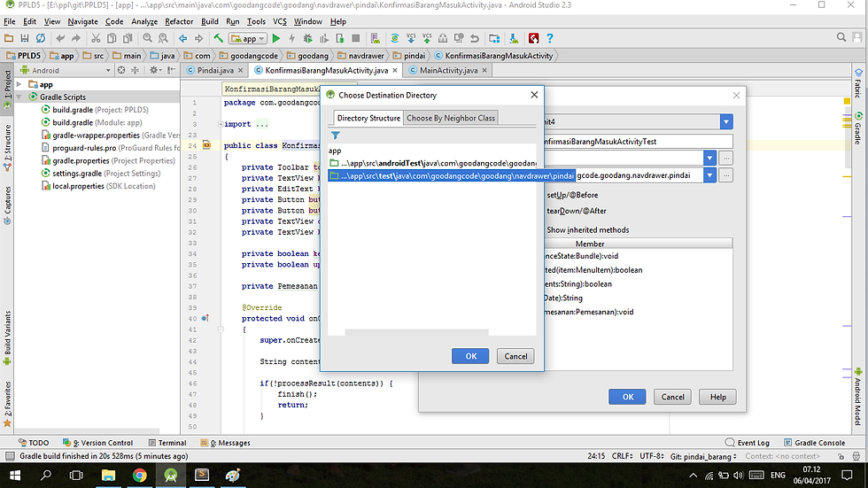Click the dialog's horizontal scrollbar

pos(416,332)
